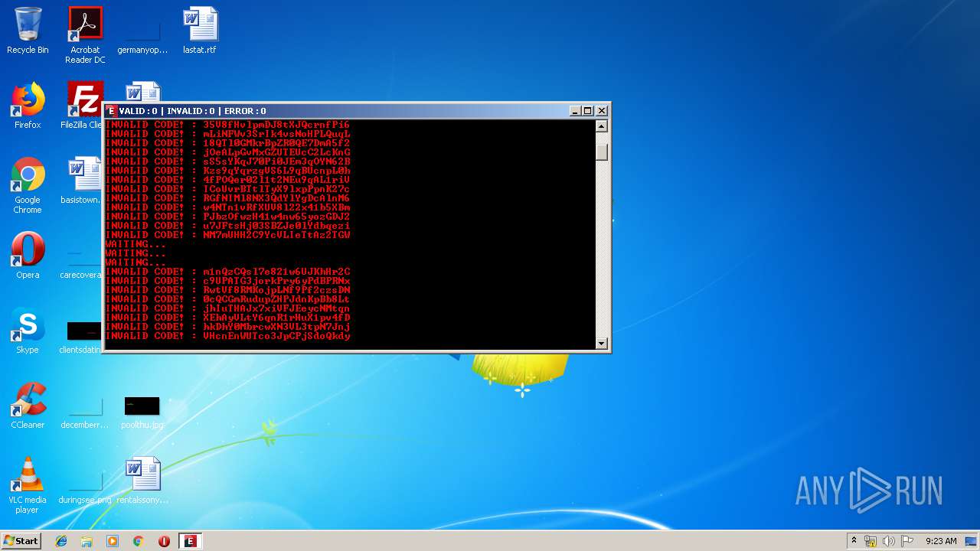Minimize the console window
Viewport: 980px width, 551px height.
[575, 111]
